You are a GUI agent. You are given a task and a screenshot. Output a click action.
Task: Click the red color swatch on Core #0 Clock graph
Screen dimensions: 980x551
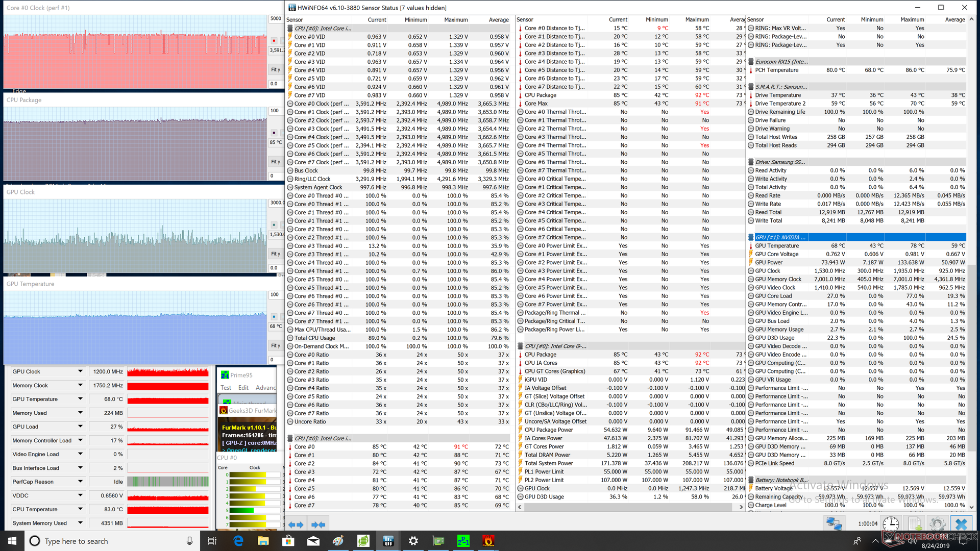pyautogui.click(x=274, y=40)
